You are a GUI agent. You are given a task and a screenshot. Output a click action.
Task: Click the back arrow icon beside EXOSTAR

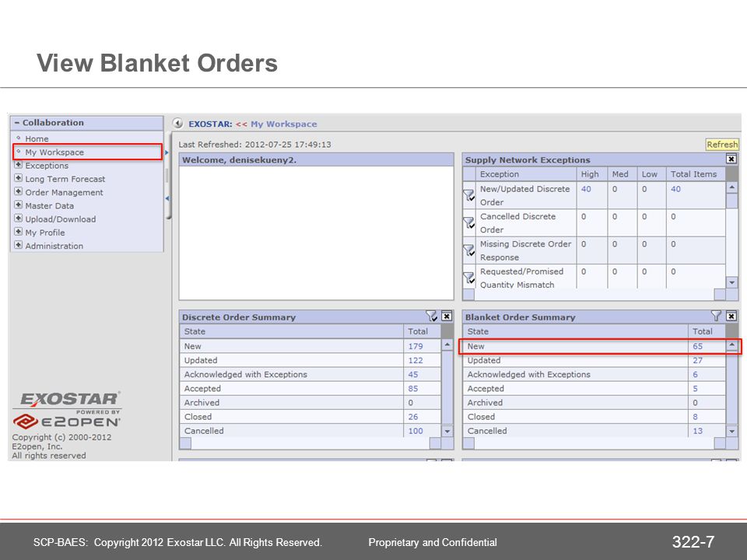click(x=177, y=124)
